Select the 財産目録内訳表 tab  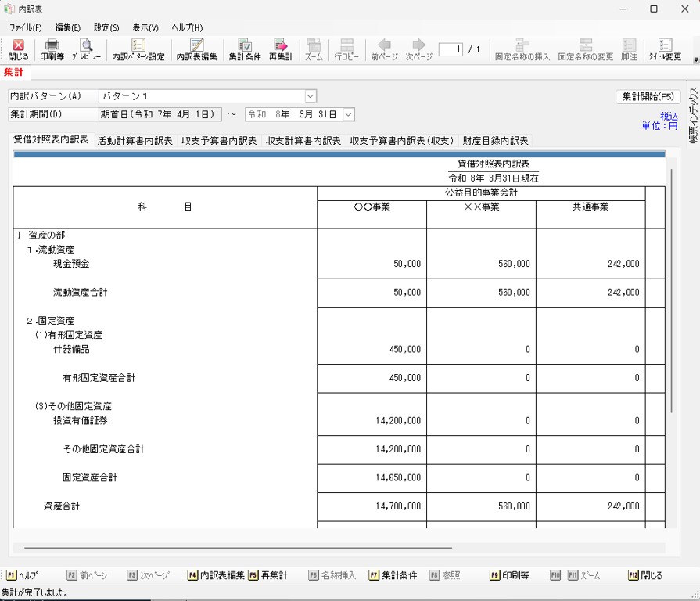[495, 141]
